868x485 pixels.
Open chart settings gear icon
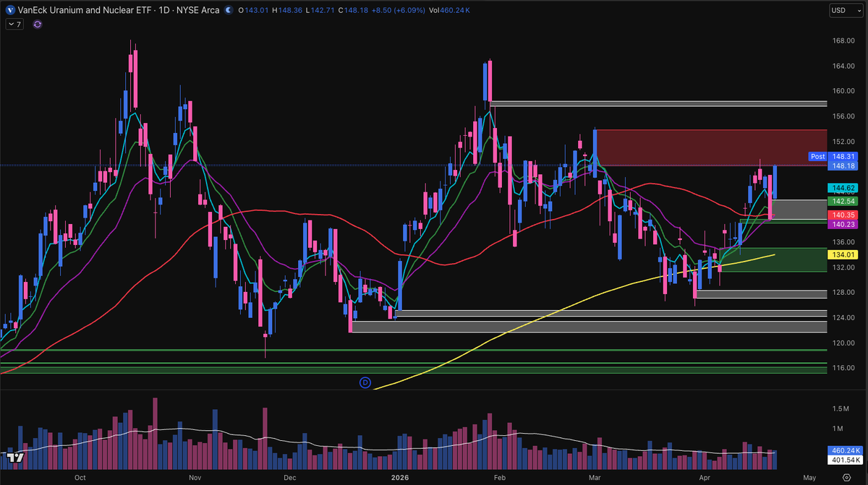pos(846,478)
